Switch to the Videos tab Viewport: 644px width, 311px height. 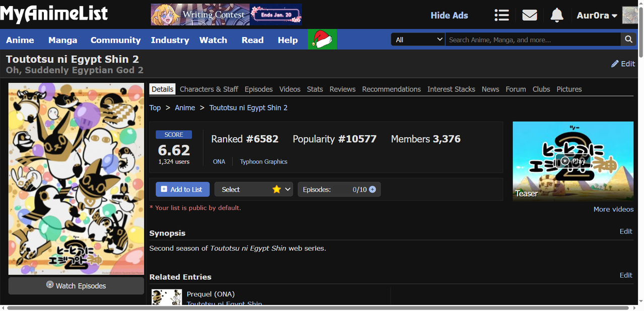point(290,89)
